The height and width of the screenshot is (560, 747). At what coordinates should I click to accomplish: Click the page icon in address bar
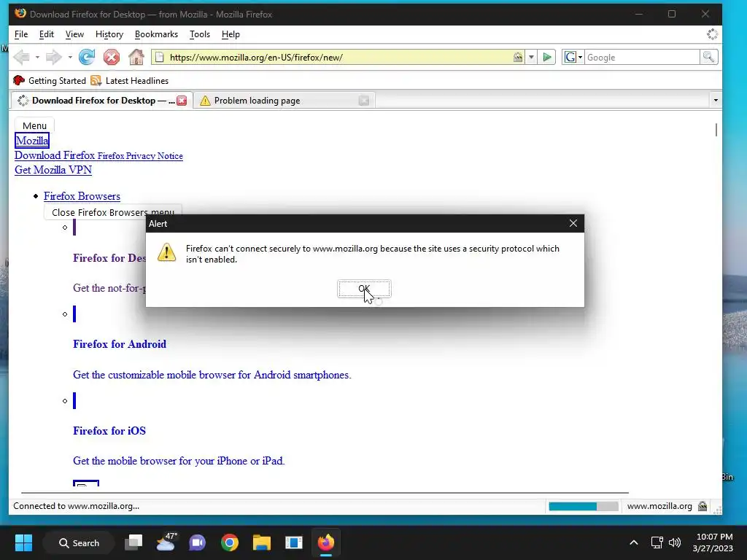click(160, 57)
